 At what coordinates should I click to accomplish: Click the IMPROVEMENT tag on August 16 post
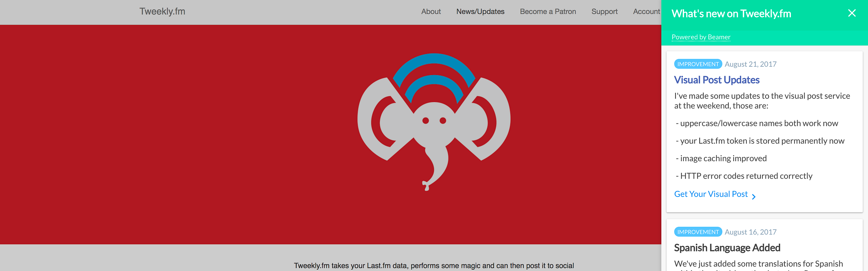[698, 232]
